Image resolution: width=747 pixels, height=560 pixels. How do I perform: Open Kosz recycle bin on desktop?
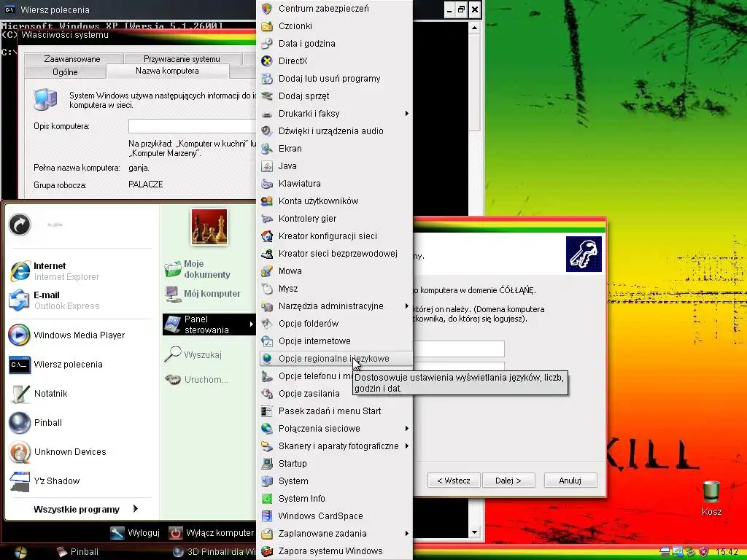pos(711,499)
